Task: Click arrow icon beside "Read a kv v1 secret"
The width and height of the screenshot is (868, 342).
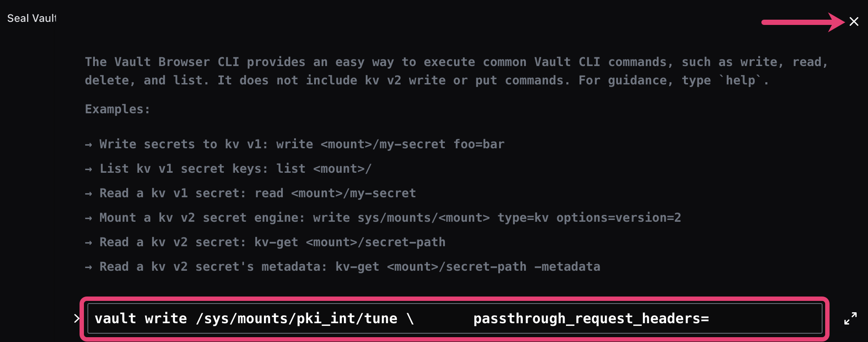Action: pyautogui.click(x=89, y=193)
